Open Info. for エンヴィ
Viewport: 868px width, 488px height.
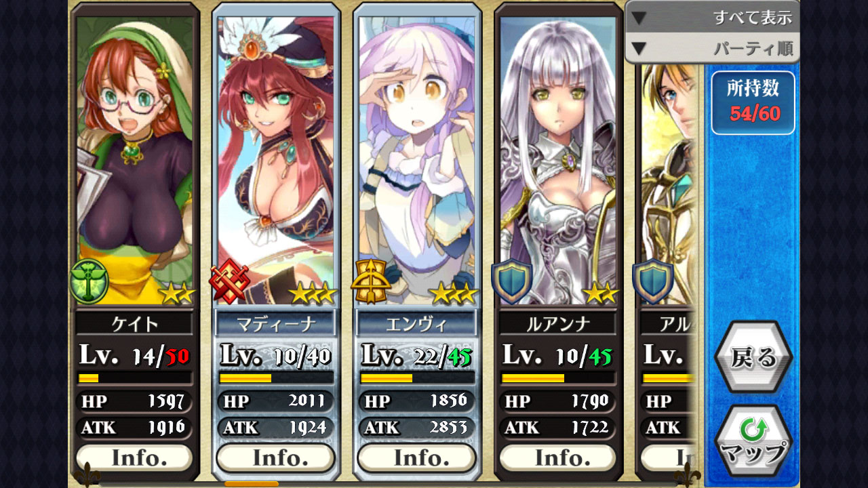click(417, 457)
